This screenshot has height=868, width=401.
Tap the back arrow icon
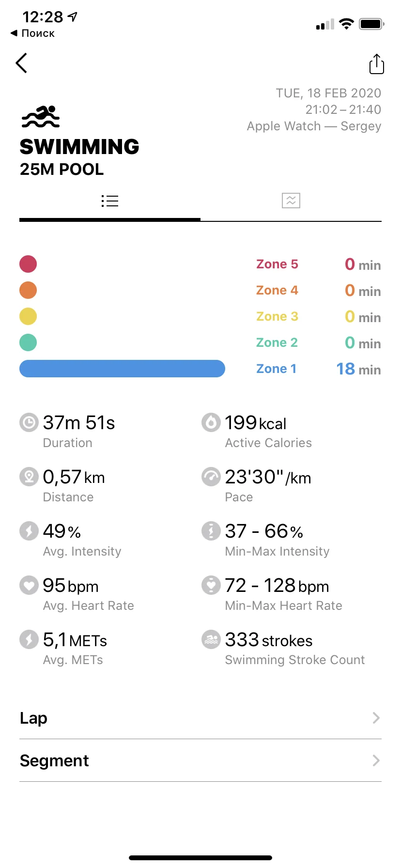click(x=21, y=63)
